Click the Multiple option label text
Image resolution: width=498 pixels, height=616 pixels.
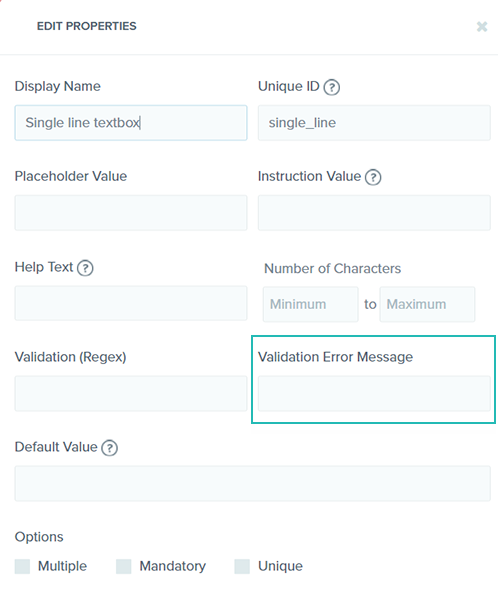point(62,566)
